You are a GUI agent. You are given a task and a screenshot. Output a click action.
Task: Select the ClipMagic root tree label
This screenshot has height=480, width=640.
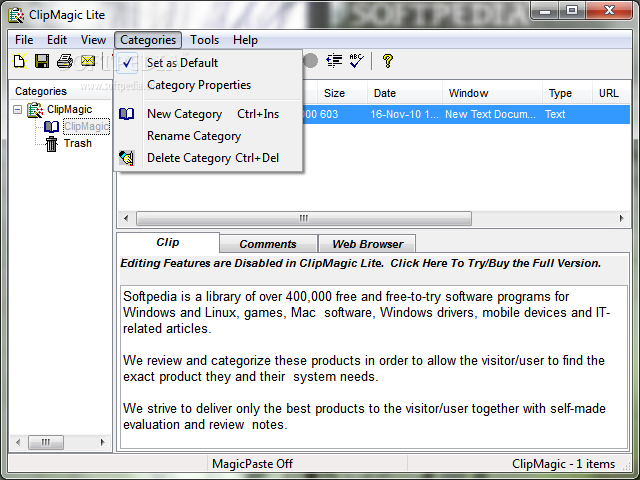pyautogui.click(x=69, y=109)
